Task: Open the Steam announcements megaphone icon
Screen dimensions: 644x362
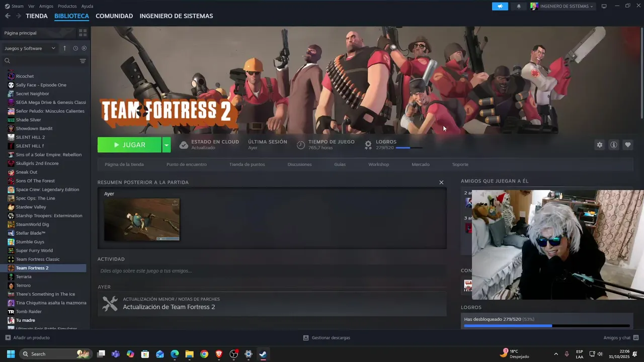Action: tap(500, 7)
